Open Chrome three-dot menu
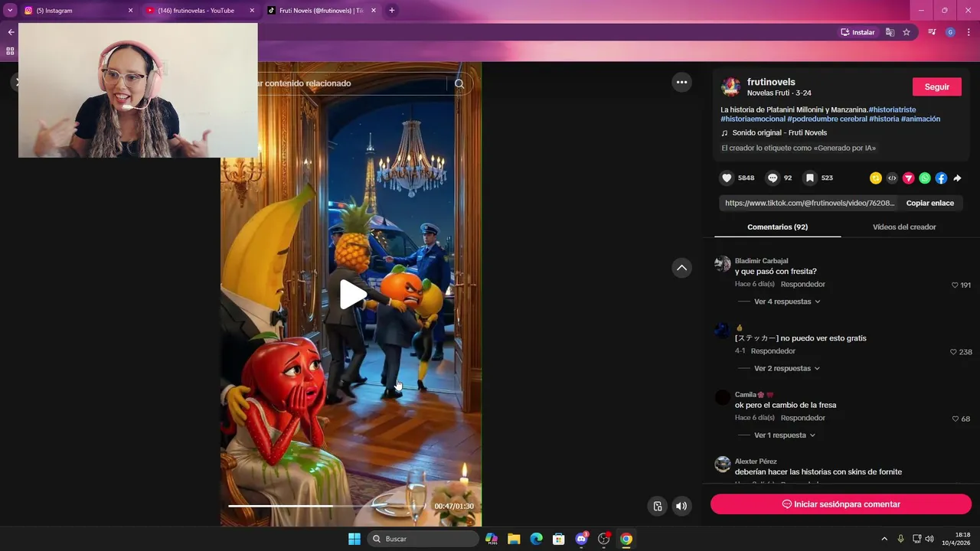980x551 pixels. (969, 32)
